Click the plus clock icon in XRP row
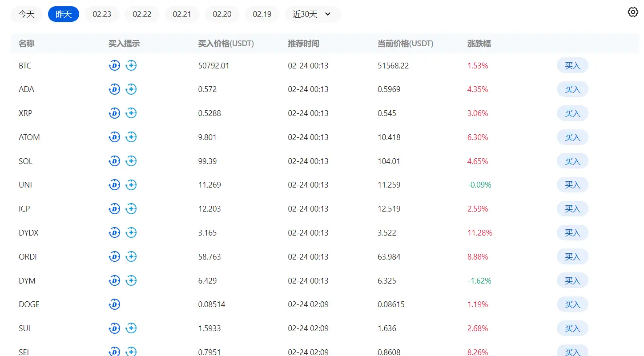The width and height of the screenshot is (644, 356). [131, 113]
